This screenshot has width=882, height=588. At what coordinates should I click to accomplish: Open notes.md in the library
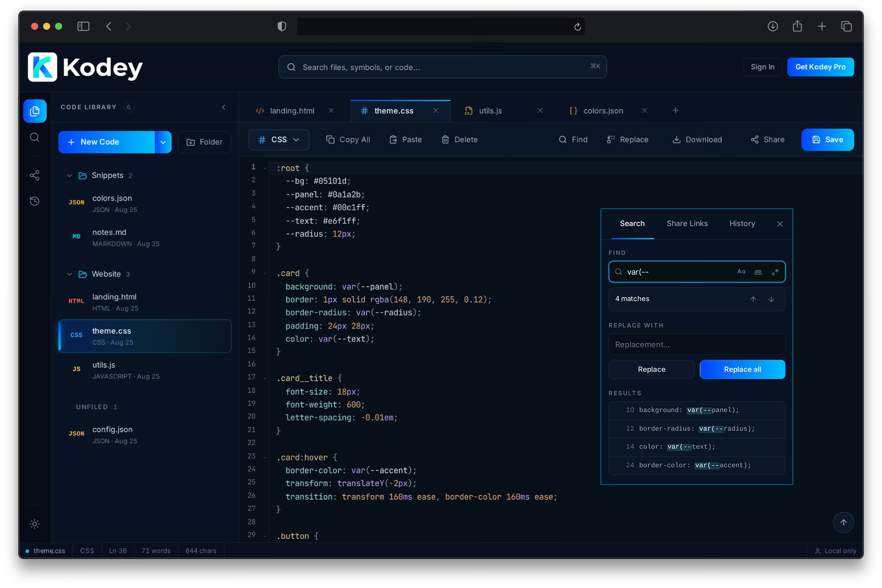click(145, 237)
